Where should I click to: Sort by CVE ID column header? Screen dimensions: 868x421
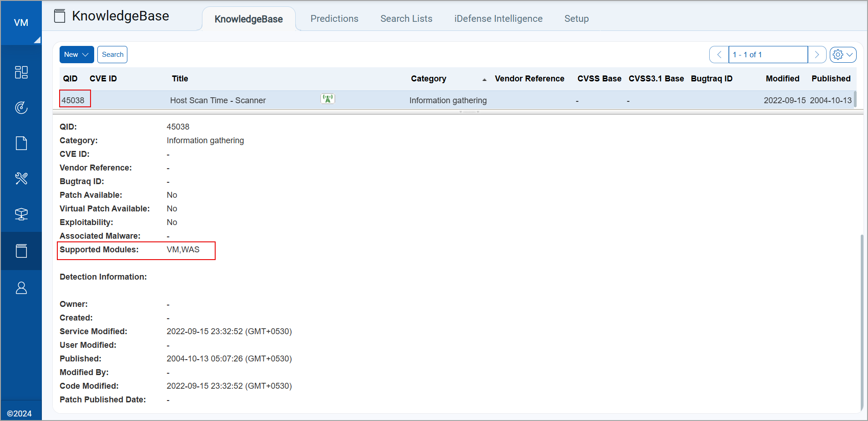pyautogui.click(x=103, y=79)
